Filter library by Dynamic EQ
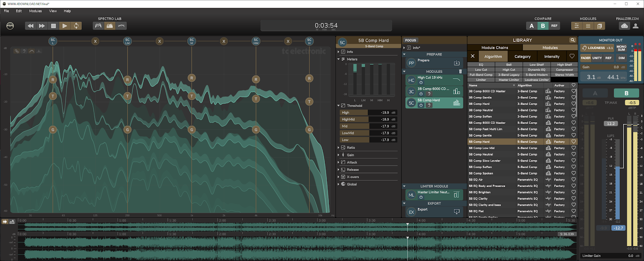This screenshot has height=261, width=644. [537, 70]
